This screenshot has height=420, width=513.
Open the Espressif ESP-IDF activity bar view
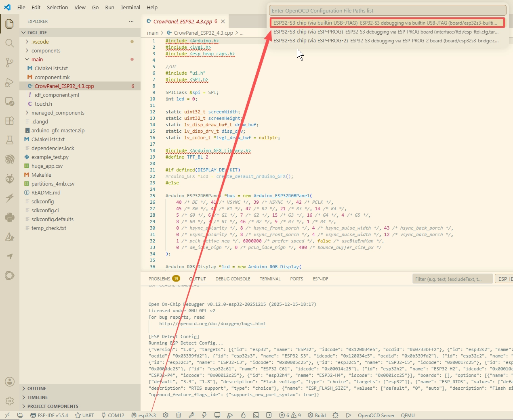10,159
